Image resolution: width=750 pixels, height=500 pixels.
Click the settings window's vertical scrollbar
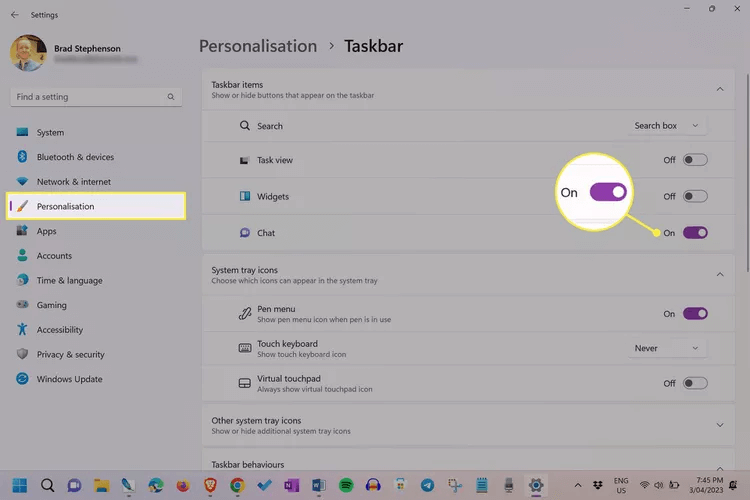pos(747,172)
